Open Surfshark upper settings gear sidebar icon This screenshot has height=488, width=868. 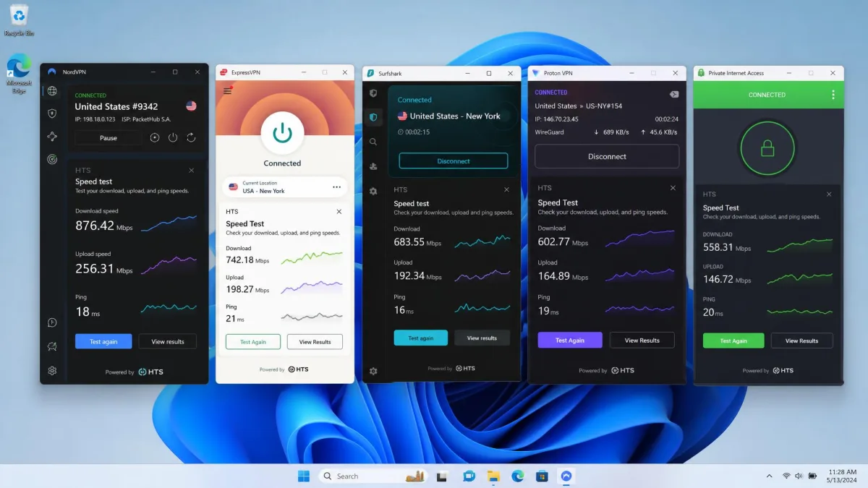pyautogui.click(x=373, y=191)
